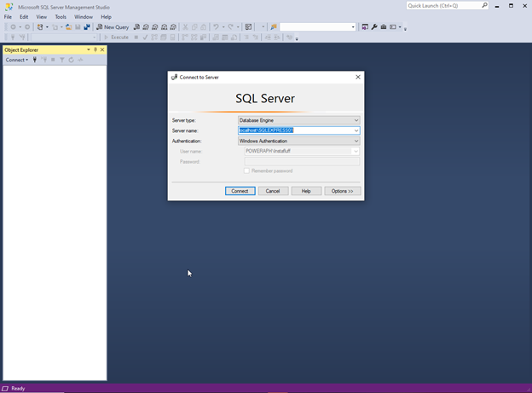This screenshot has height=393, width=532.
Task: Click the Quick Launch search magnifier icon
Action: tap(484, 5)
